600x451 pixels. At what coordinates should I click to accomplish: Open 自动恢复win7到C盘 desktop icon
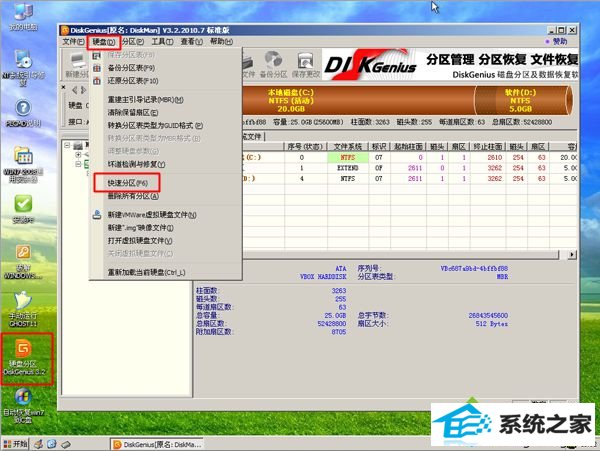pyautogui.click(x=23, y=407)
